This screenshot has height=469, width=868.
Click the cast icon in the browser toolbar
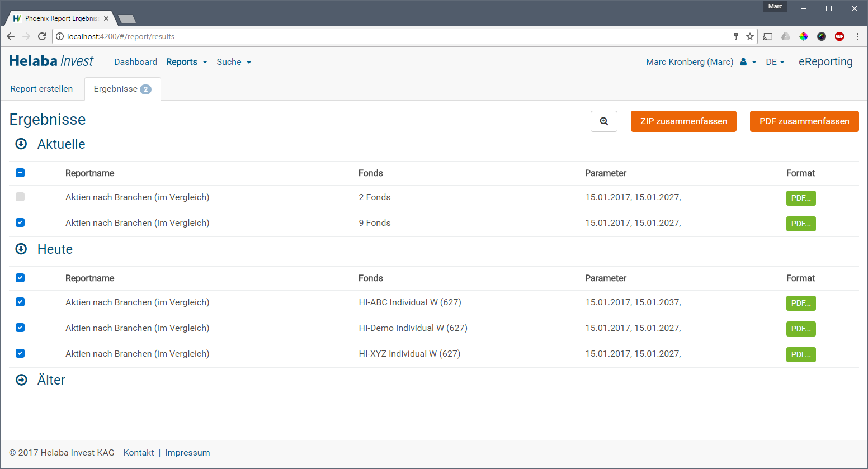coord(768,36)
